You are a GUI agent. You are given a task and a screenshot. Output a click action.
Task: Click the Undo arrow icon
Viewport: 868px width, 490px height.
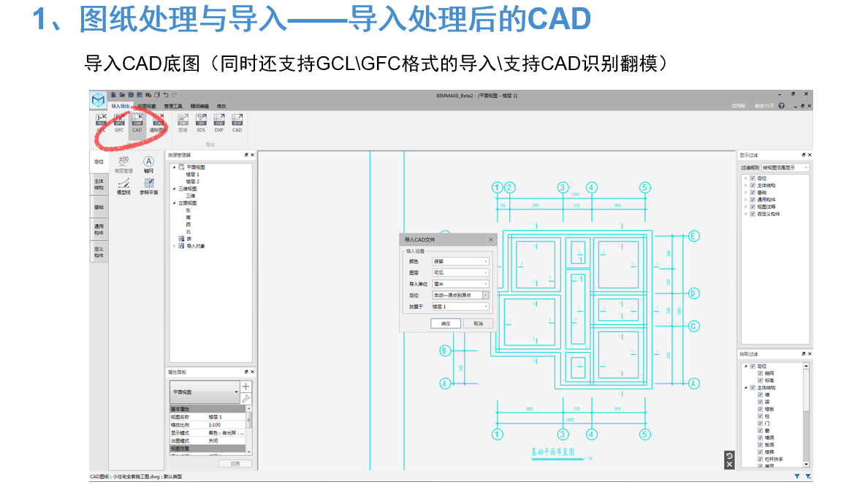pyautogui.click(x=166, y=95)
